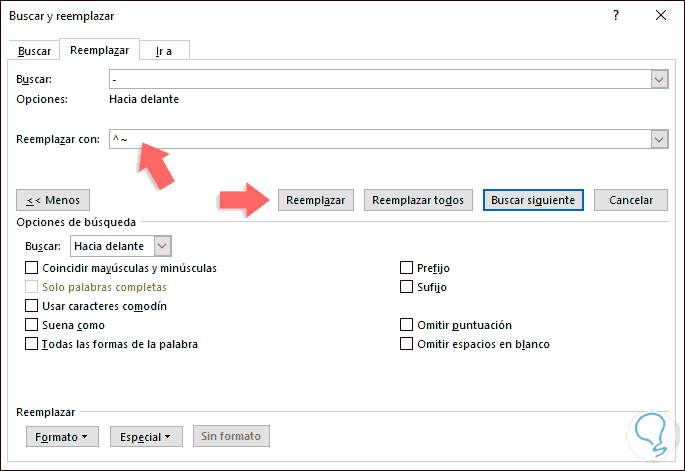The height and width of the screenshot is (471, 685).
Task: Close the Buscar y reemplazar dialog
Action: 661,16
